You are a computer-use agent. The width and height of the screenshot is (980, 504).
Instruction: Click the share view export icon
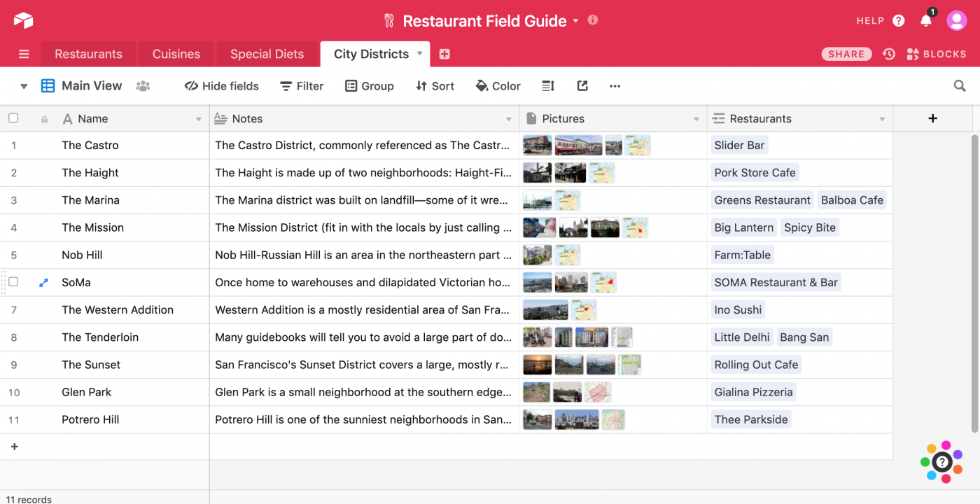pyautogui.click(x=582, y=86)
